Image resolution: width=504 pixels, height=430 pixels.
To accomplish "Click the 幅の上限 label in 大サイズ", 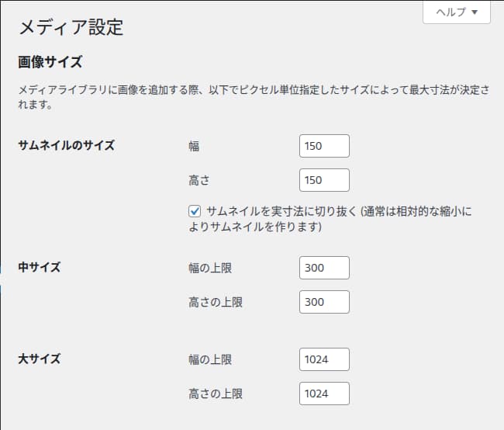I will click(x=210, y=359).
